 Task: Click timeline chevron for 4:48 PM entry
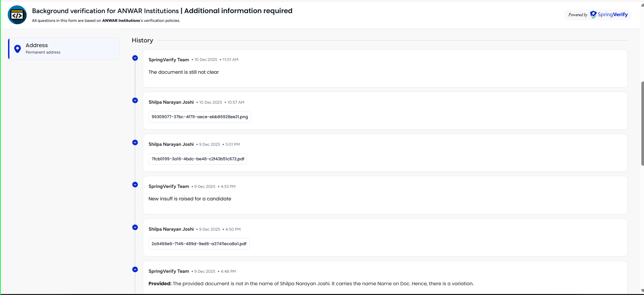point(135,269)
